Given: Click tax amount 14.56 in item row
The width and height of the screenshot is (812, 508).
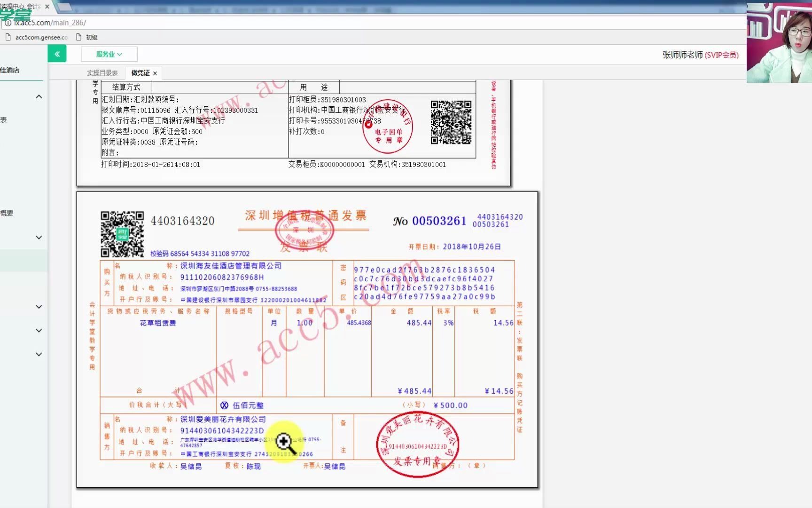Looking at the screenshot, I should pos(503,323).
